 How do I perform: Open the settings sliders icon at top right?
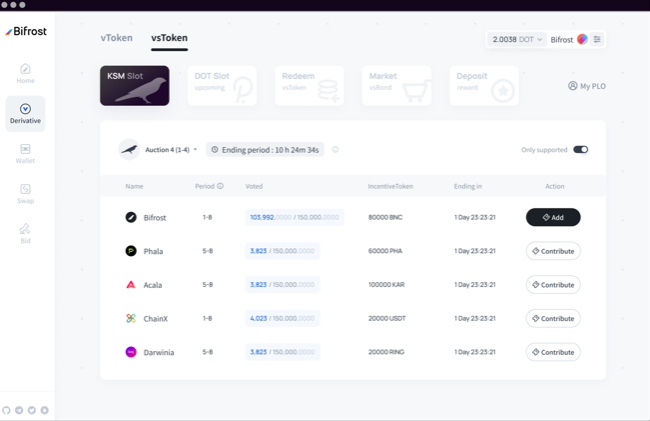tap(597, 39)
